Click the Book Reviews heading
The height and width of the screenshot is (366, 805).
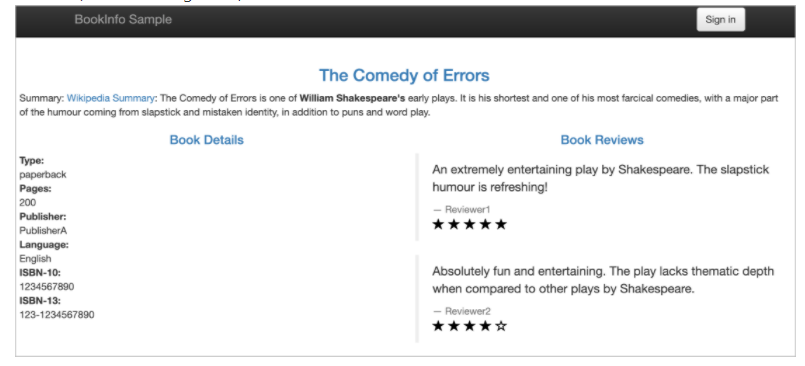602,140
